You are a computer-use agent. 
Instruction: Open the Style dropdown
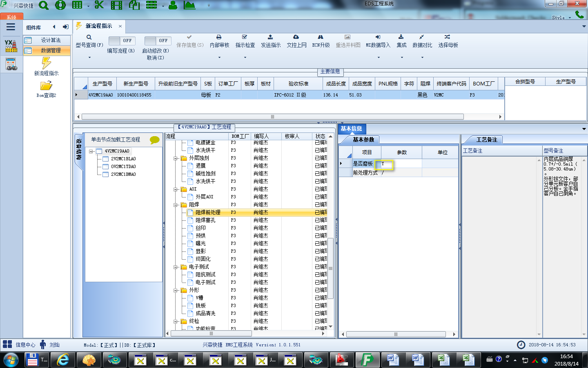tap(561, 18)
